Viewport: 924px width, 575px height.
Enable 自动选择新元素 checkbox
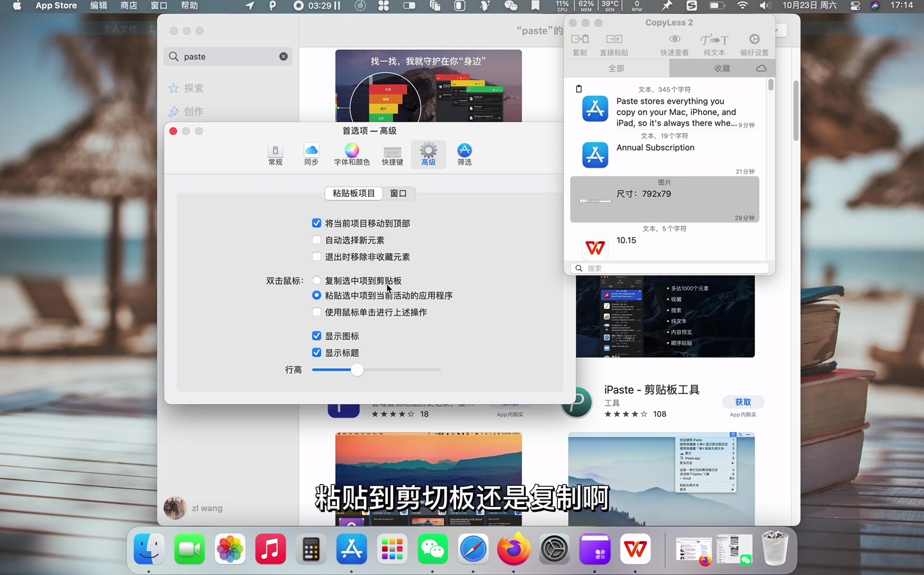tap(317, 240)
